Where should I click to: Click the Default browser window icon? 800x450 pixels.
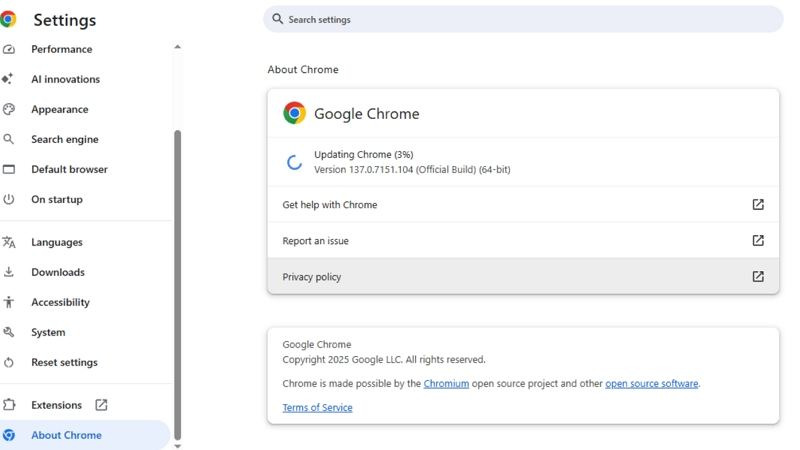pos(9,169)
